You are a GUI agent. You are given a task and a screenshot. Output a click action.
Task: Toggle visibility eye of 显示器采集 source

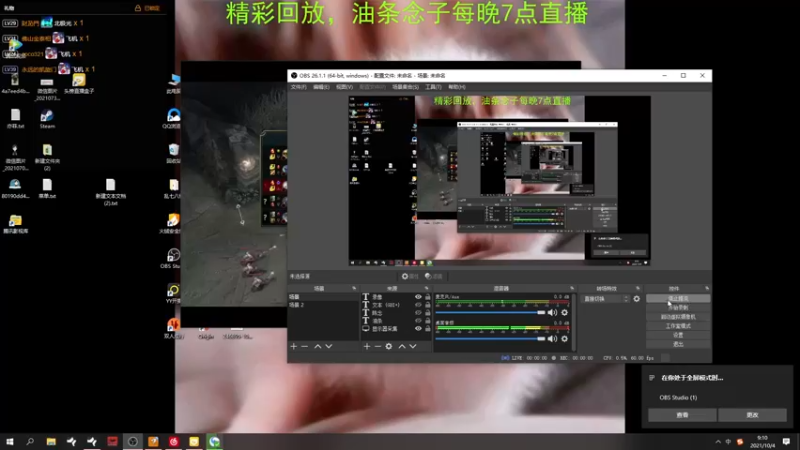tap(418, 329)
